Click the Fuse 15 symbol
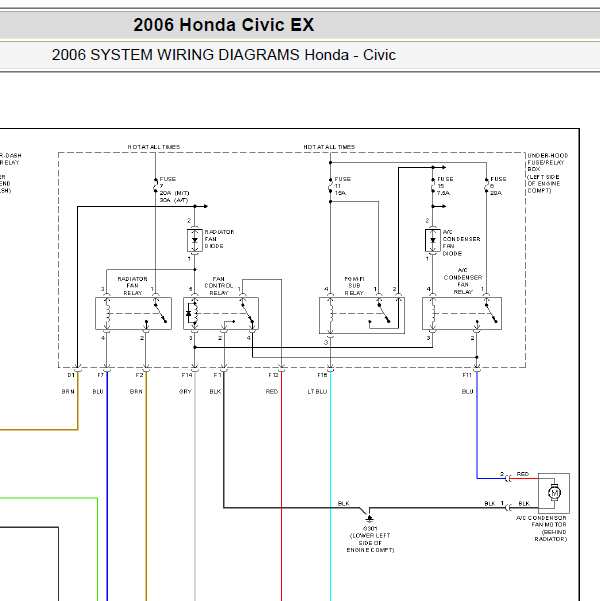 coord(433,186)
